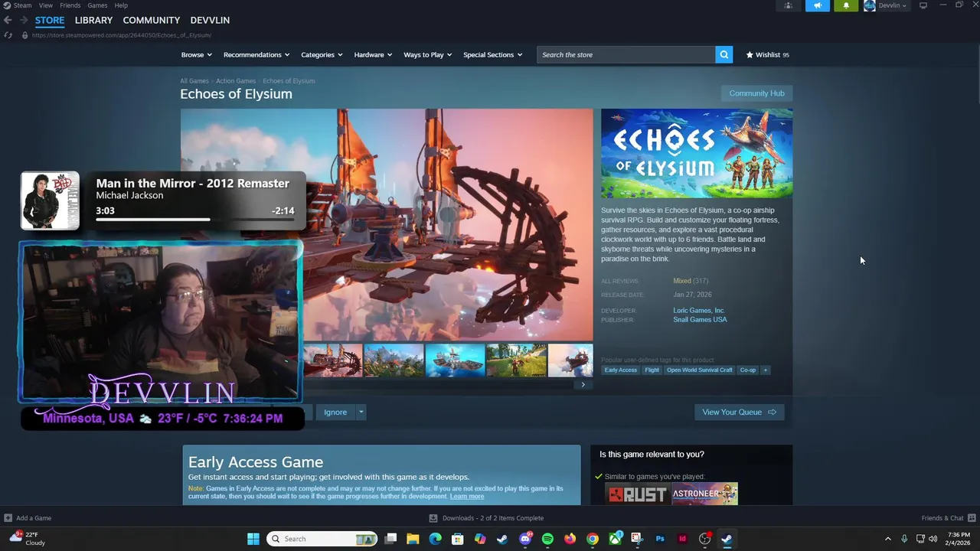980x551 pixels.
Task: Open the Help menu
Action: click(x=121, y=5)
